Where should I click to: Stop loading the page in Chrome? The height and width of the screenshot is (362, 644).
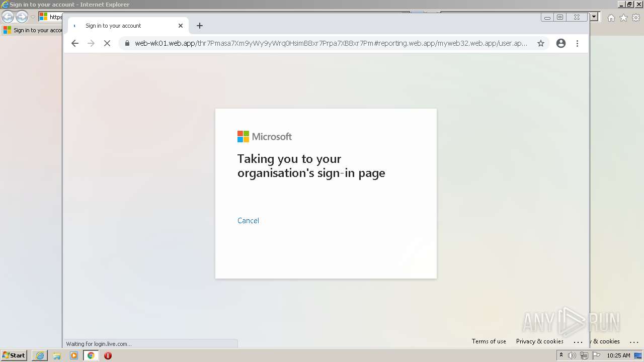click(107, 43)
